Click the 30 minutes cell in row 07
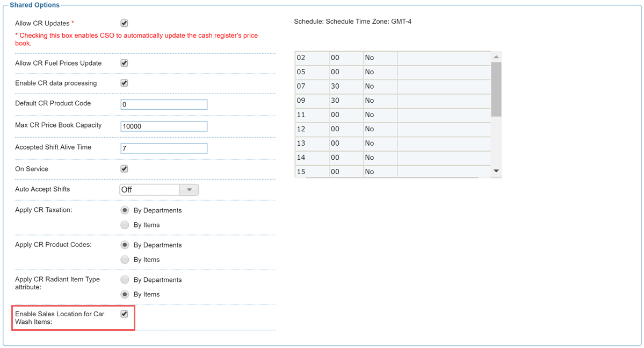The width and height of the screenshot is (644, 348). 346,87
